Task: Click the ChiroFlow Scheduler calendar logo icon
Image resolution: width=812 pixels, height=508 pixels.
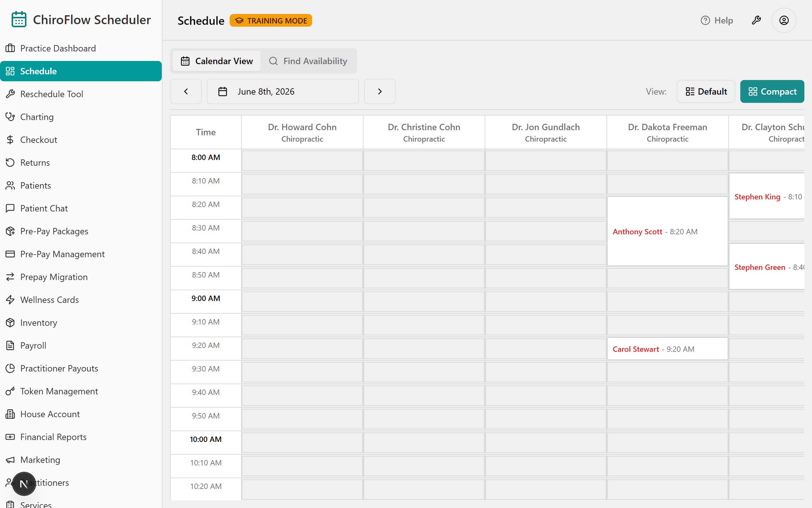Action: [x=19, y=19]
